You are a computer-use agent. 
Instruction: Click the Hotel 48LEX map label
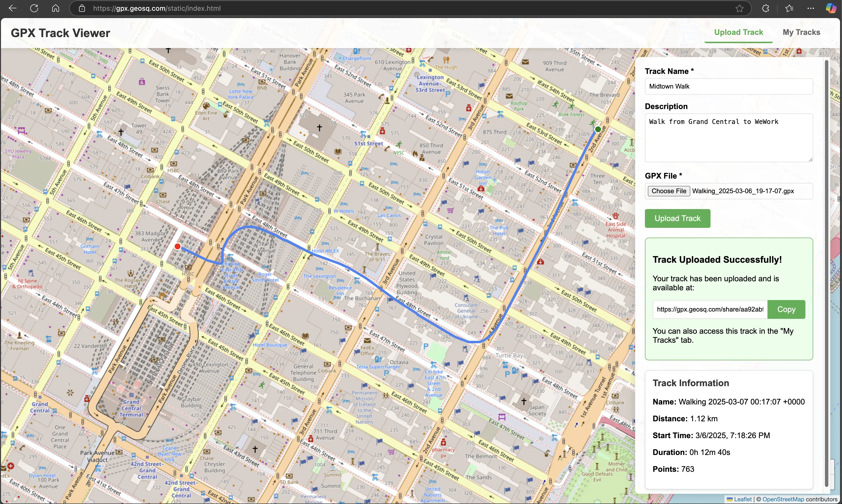pos(325,251)
